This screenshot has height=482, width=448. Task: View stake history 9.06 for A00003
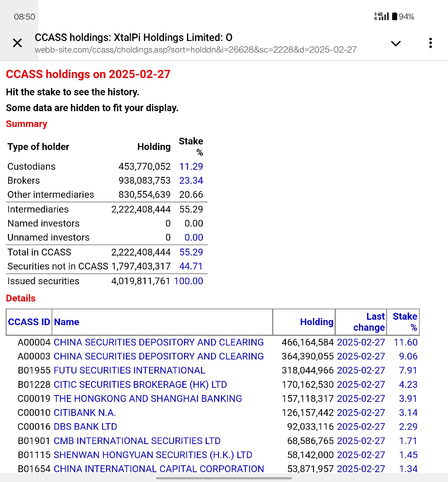point(408,356)
